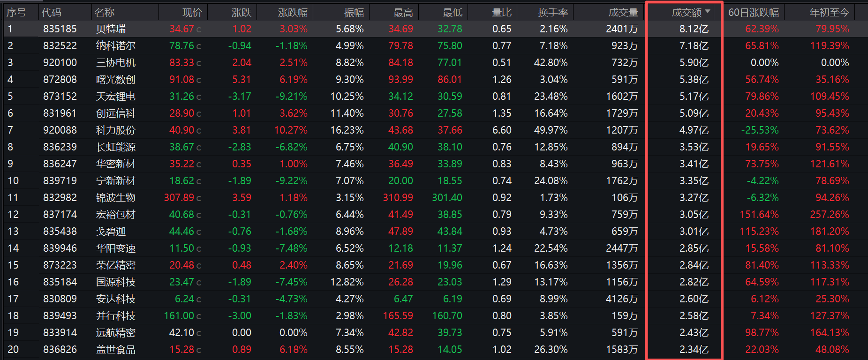
Task: Sort by 振幅 column header
Action: tap(354, 13)
